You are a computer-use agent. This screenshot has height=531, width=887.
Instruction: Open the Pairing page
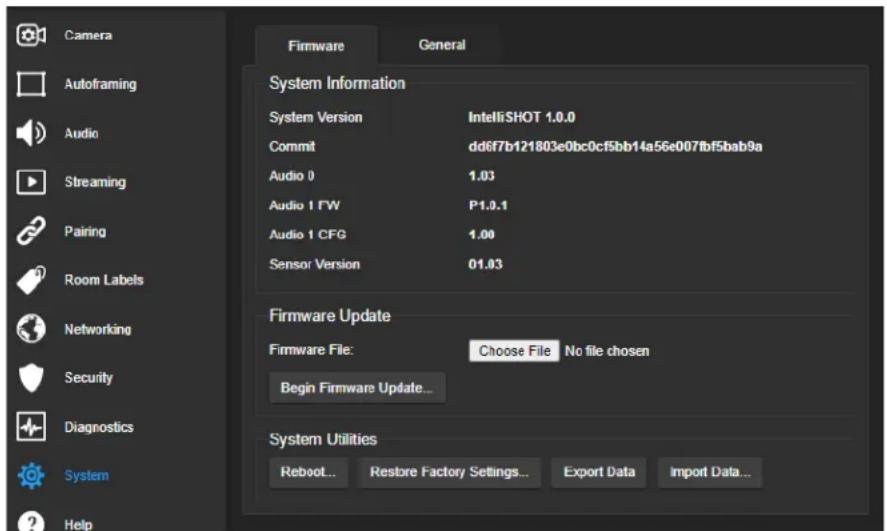coord(85,231)
